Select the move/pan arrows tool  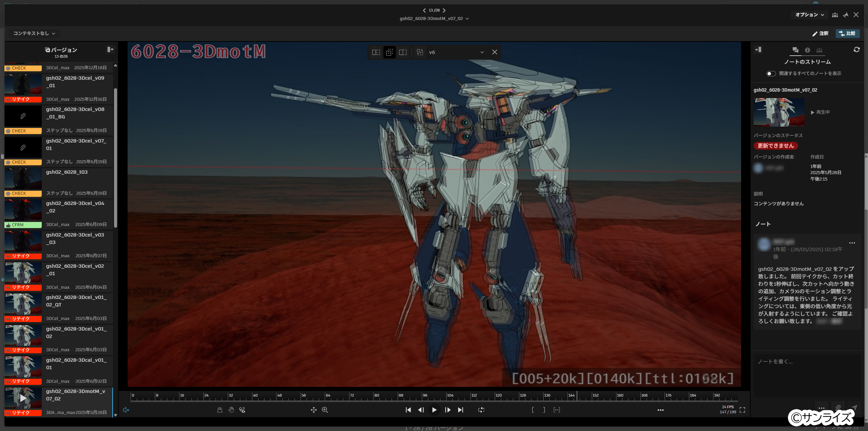(x=314, y=410)
